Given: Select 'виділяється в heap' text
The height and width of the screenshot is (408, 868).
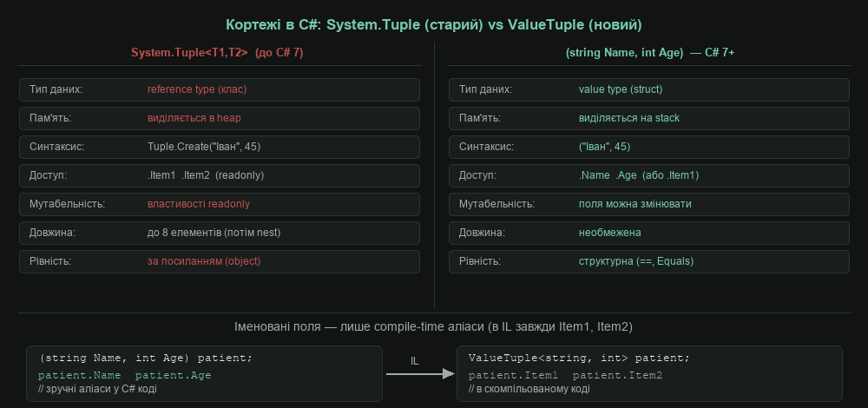Looking at the screenshot, I should (x=194, y=118).
